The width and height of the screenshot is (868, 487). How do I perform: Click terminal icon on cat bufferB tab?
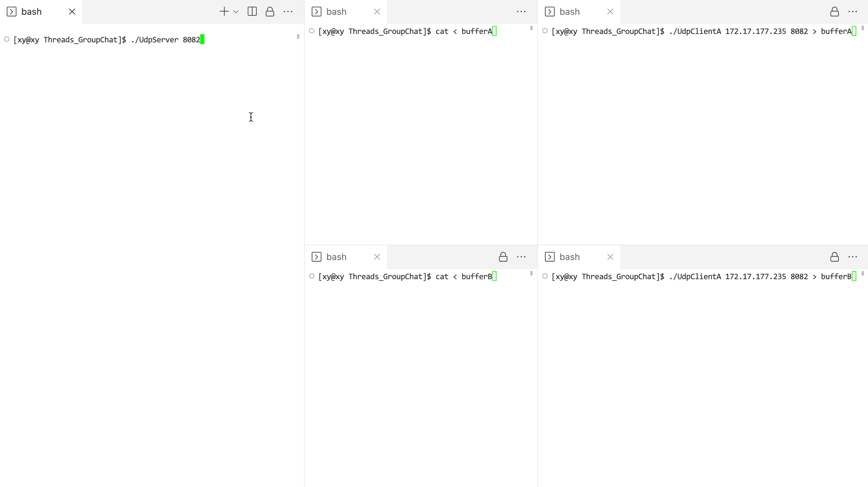317,257
